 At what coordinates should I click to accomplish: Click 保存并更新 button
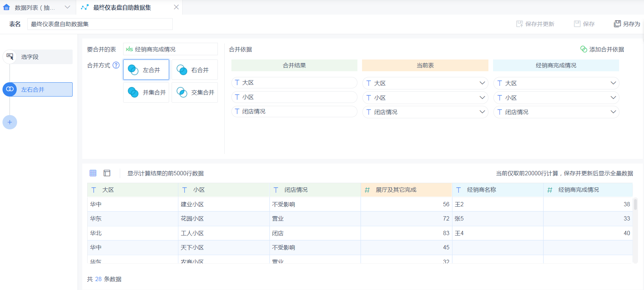535,24
